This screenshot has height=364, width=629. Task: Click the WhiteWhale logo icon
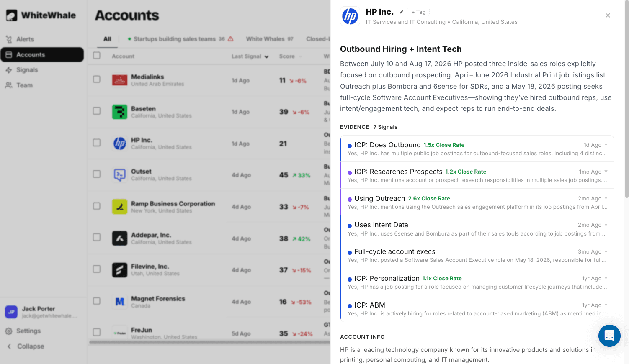click(x=11, y=15)
